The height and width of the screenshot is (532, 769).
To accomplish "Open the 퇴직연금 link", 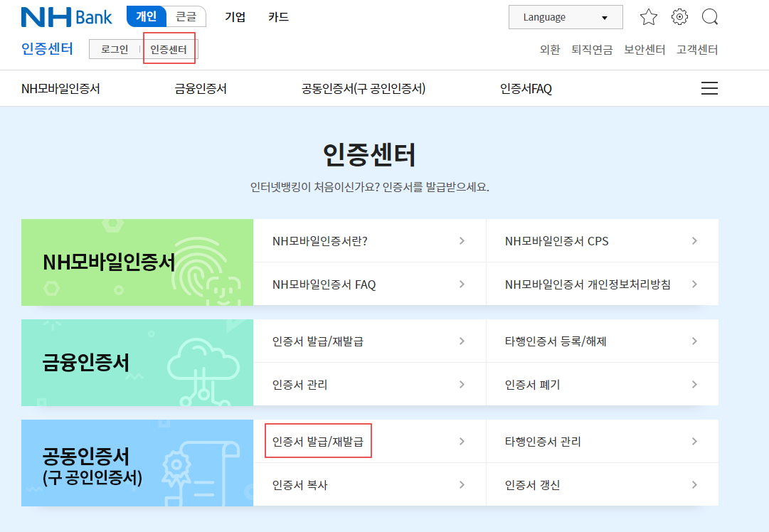I will click(x=592, y=50).
